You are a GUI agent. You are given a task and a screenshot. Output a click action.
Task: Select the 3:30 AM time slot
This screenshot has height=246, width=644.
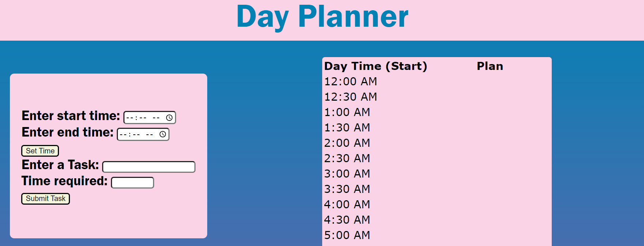pos(347,189)
